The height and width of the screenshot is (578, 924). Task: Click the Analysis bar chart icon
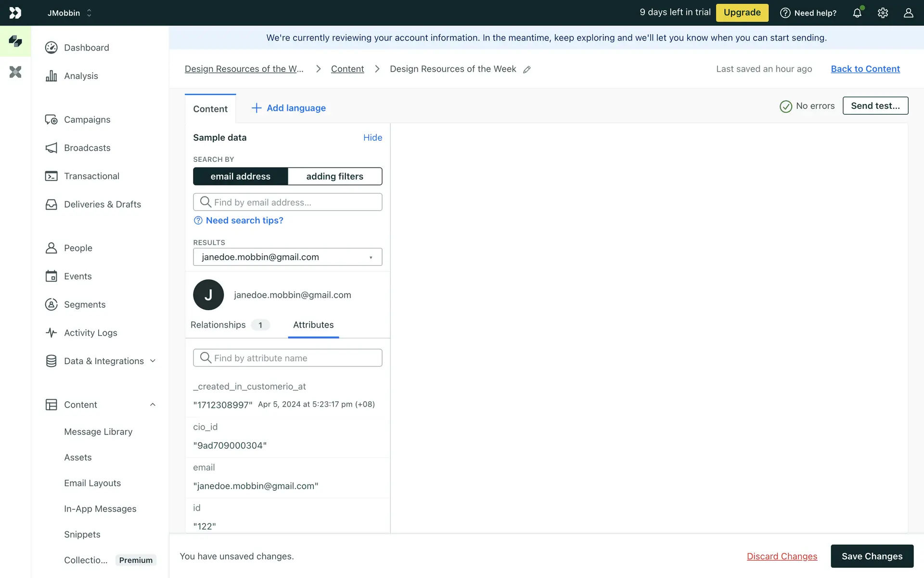point(51,76)
